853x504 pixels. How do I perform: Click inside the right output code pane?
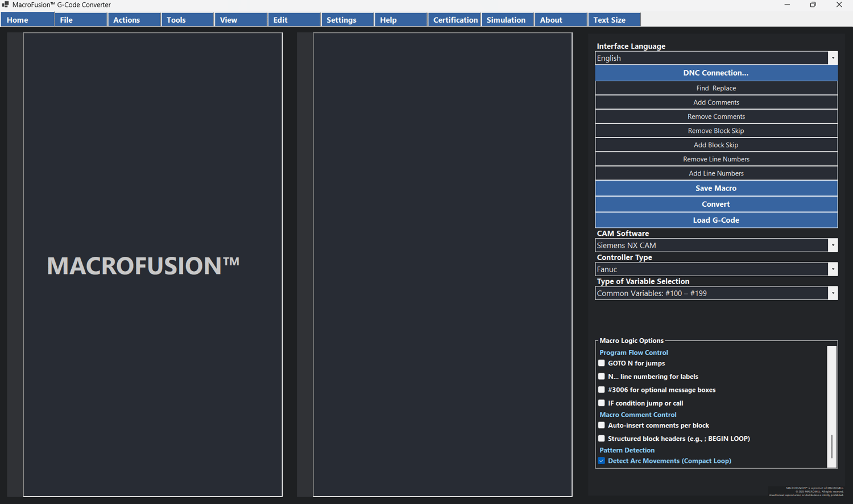(442, 265)
